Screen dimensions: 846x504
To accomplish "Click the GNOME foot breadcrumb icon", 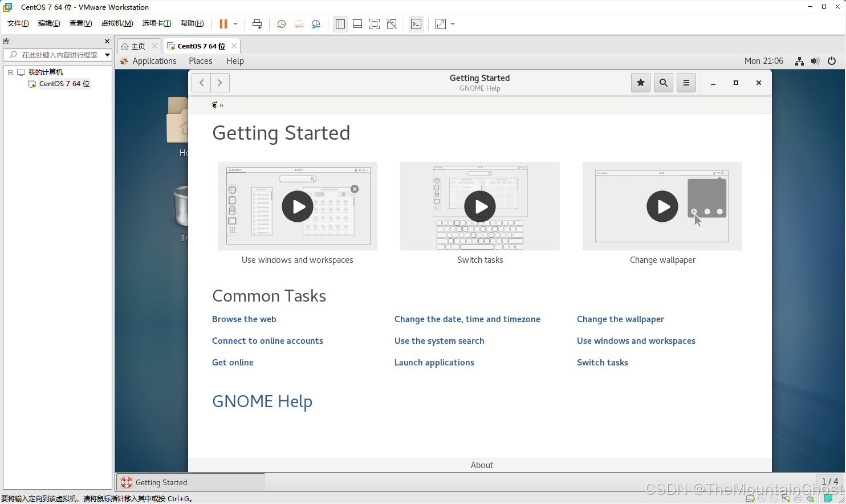I will (x=215, y=105).
